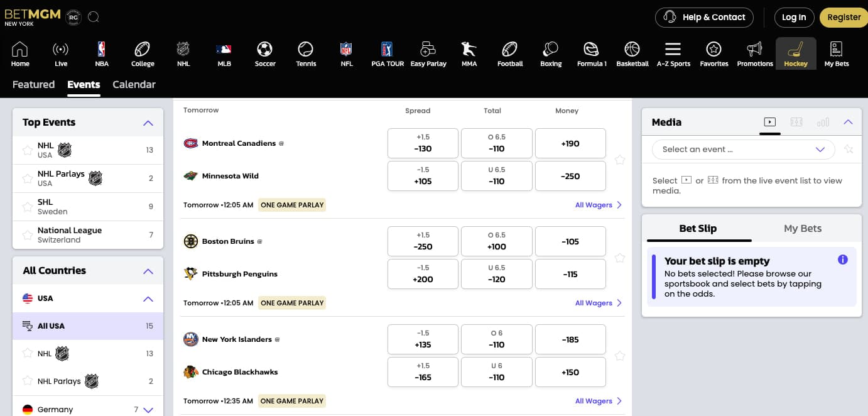
Task: Show the media video stream view
Action: [770, 122]
